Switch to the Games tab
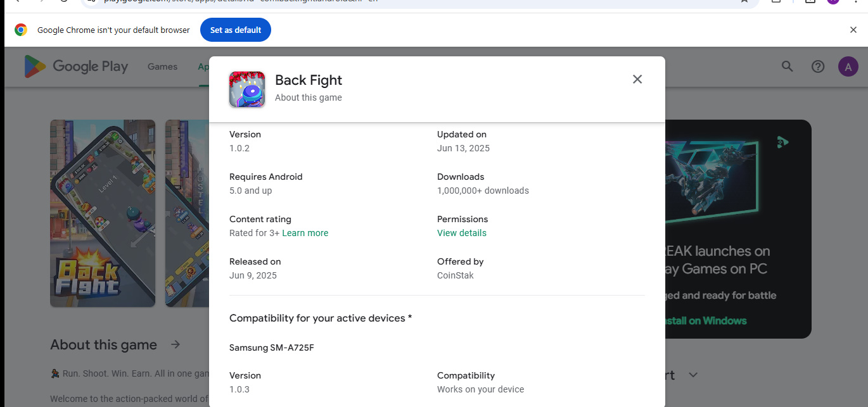868x407 pixels. tap(162, 66)
